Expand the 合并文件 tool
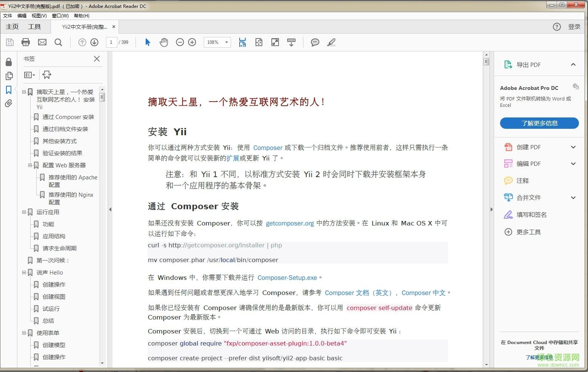 pyautogui.click(x=573, y=197)
